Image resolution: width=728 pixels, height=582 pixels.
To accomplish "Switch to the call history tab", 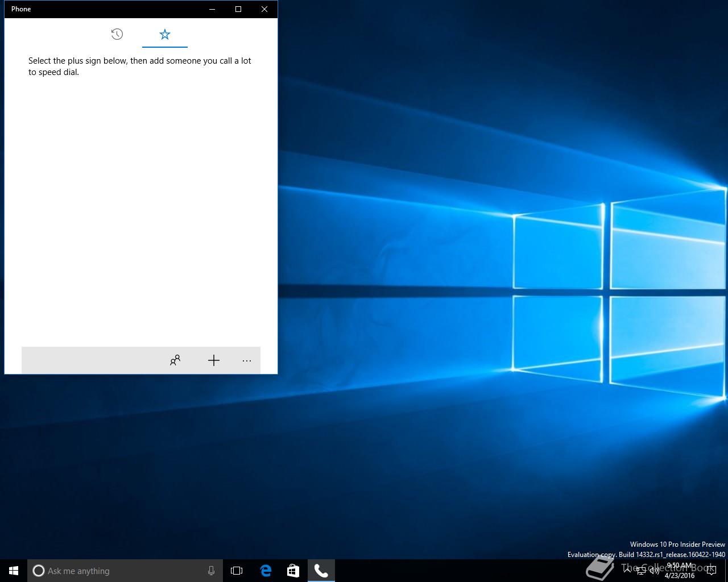I will coord(117,35).
